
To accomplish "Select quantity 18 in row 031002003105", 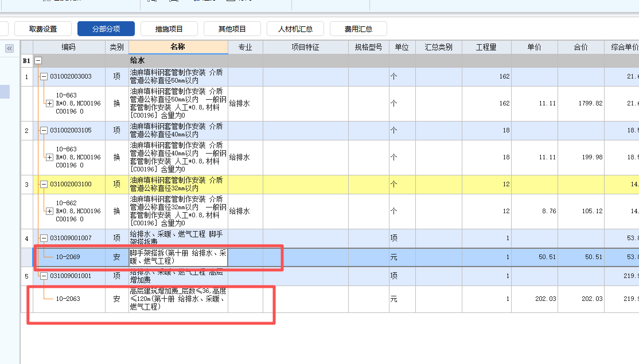I will (486, 130).
